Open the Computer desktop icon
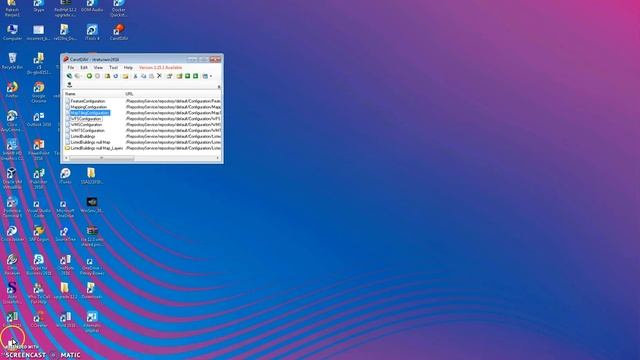640x360 pixels. coord(12,33)
